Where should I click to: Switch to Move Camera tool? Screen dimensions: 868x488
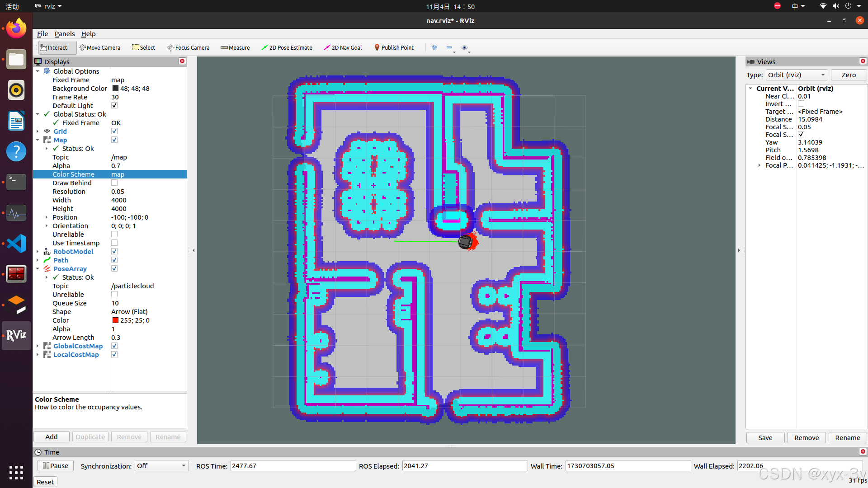coord(99,47)
